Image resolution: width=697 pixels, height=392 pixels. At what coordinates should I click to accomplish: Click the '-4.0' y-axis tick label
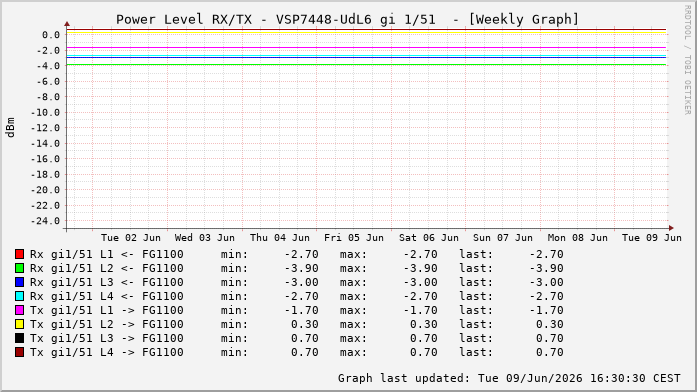[48, 66]
